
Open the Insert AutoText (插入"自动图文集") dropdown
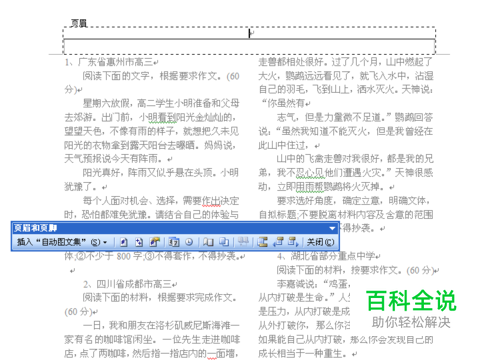62,242
